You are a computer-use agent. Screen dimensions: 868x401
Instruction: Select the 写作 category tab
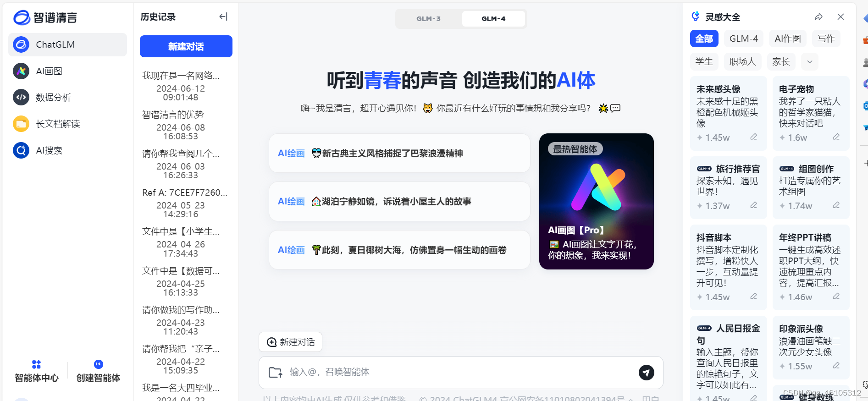[x=826, y=38]
